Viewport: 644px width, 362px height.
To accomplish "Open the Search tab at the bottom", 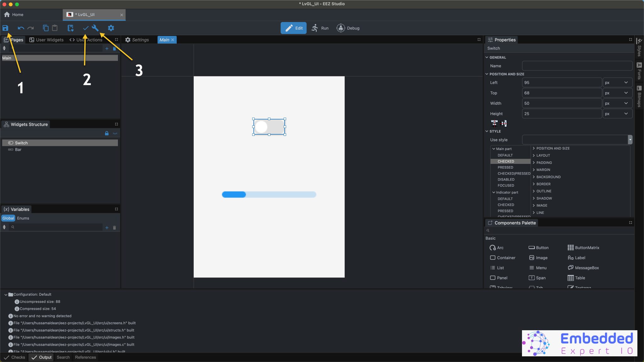I will pos(63,357).
